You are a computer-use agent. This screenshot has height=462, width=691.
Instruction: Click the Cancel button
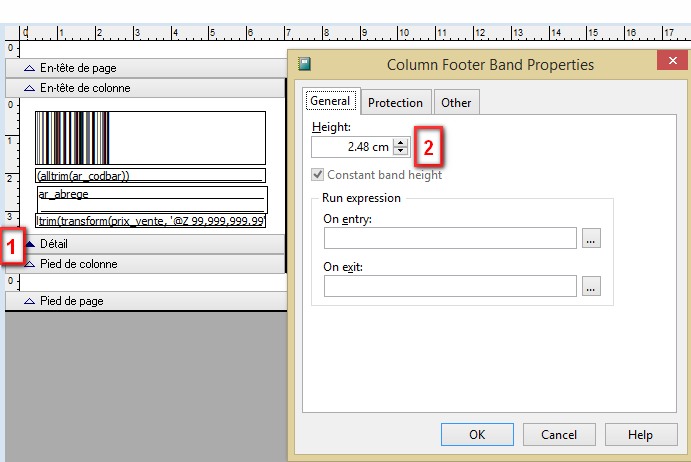[x=559, y=435]
